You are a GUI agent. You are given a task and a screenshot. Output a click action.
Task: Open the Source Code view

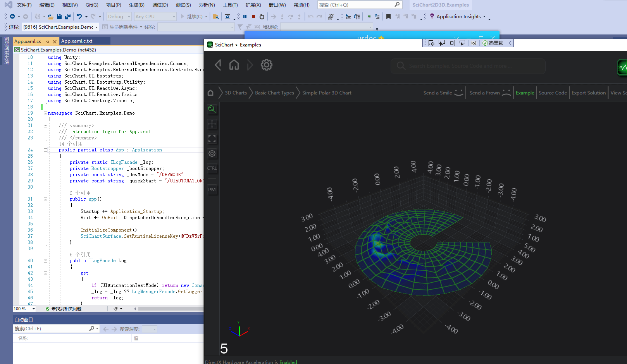pyautogui.click(x=552, y=93)
